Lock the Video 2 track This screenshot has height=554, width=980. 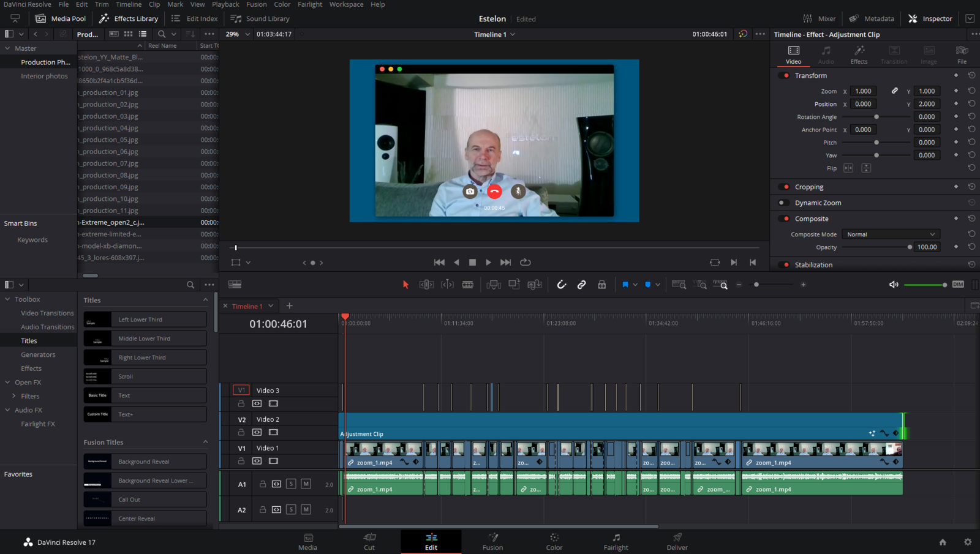point(241,433)
